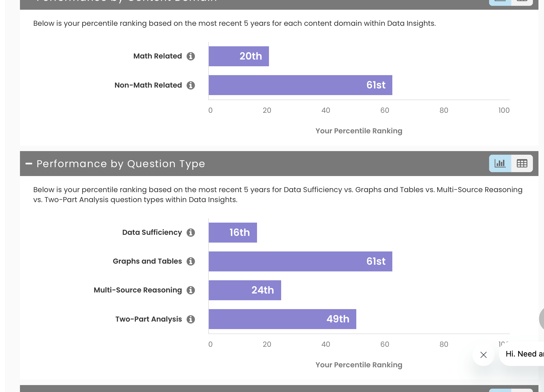This screenshot has width=544, height=392.
Task: Click the Performance by Question Type heading
Action: (x=121, y=164)
